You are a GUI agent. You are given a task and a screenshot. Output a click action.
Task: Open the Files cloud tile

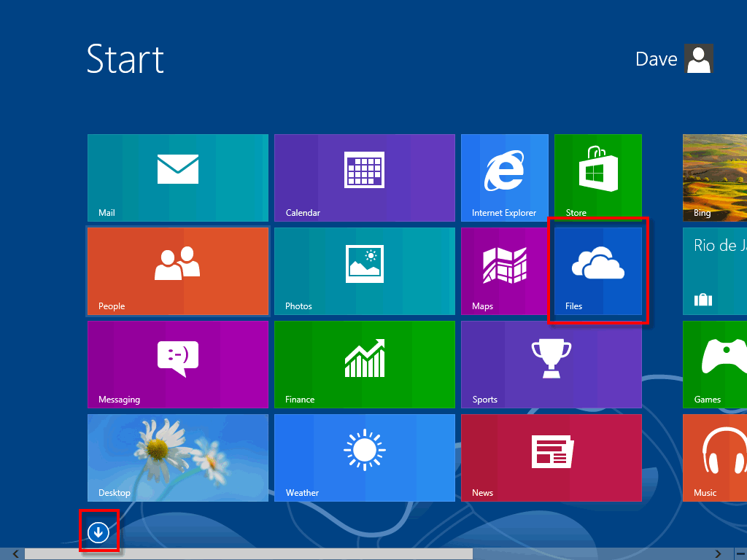(598, 271)
